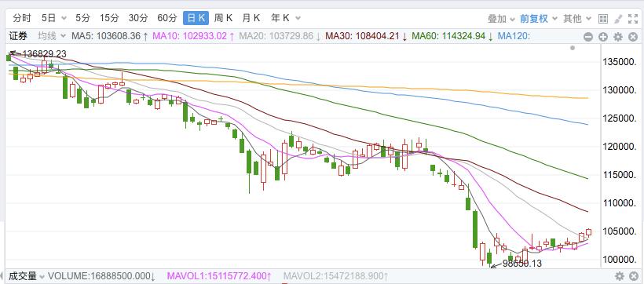Viewport: 644px width, 284px height.
Task: Open volume panel settings gear
Action: coord(620,276)
